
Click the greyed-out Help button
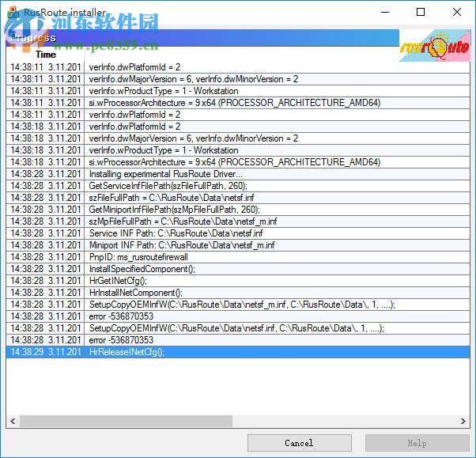coord(417,443)
